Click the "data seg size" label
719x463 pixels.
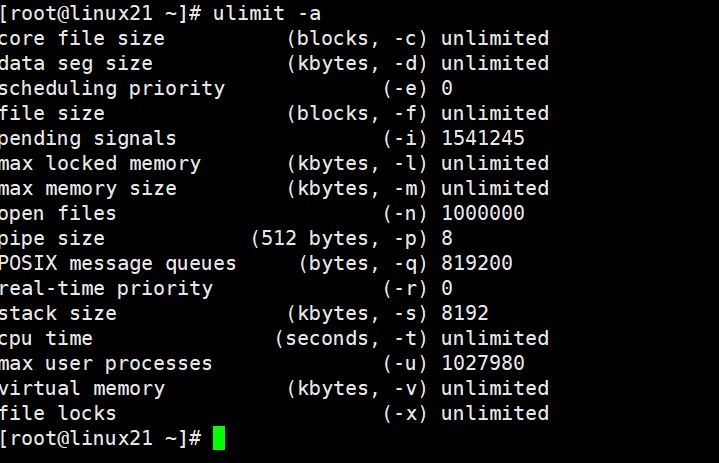(x=76, y=63)
